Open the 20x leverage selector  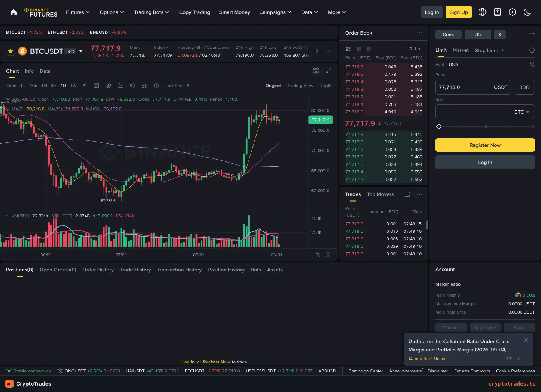pyautogui.click(x=478, y=35)
